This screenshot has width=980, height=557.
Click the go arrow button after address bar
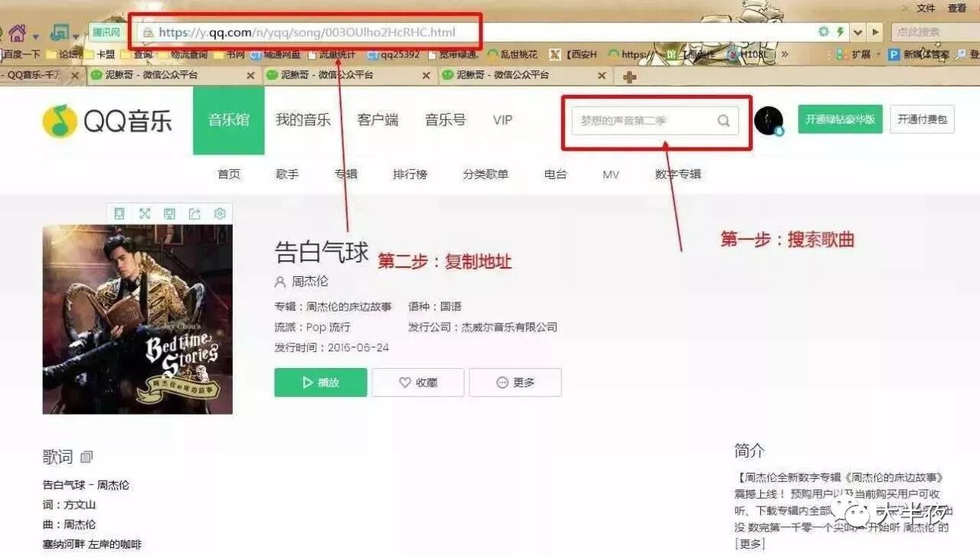point(876,32)
